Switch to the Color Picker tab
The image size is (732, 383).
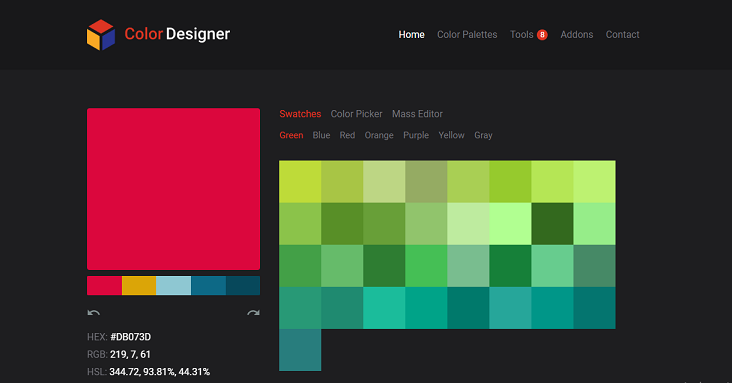356,114
